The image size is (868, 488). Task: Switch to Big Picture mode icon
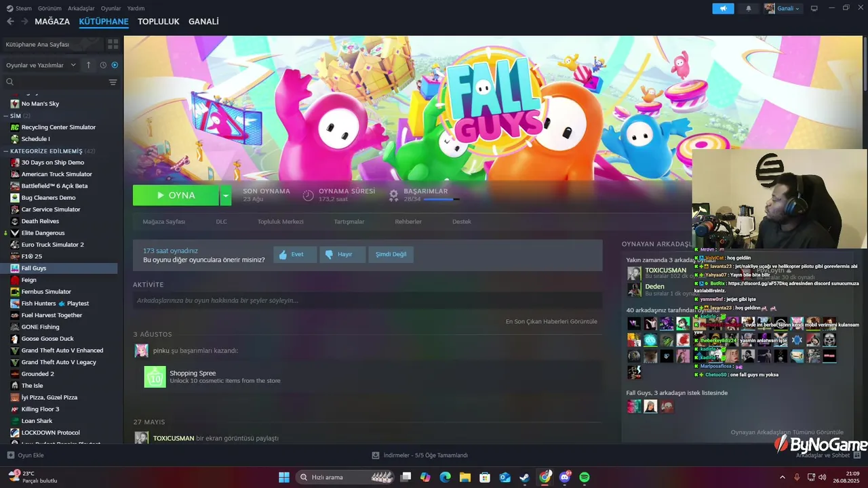pos(814,8)
